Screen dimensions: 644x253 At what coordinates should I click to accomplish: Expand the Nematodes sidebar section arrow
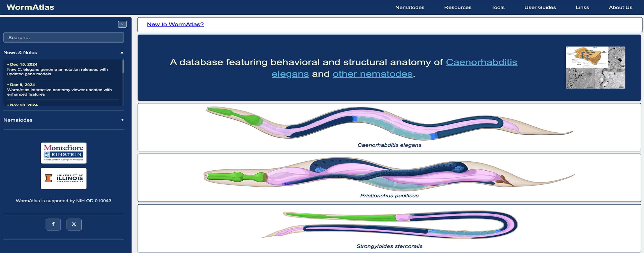tap(122, 120)
